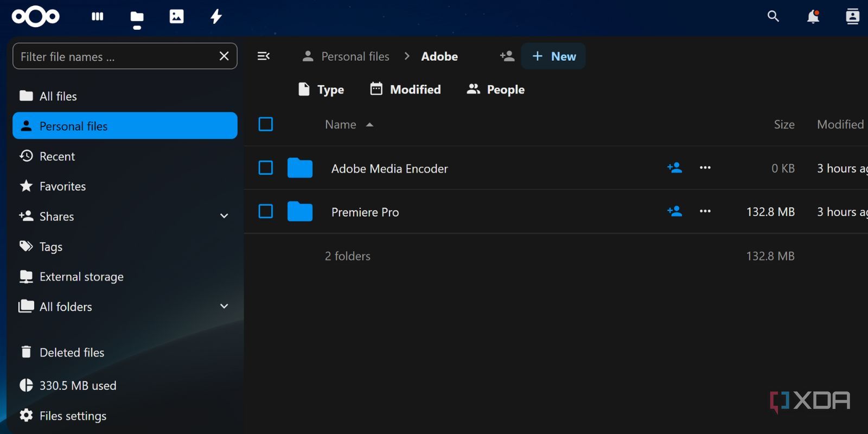Open the Photos app icon
The height and width of the screenshot is (434, 868).
tap(177, 17)
